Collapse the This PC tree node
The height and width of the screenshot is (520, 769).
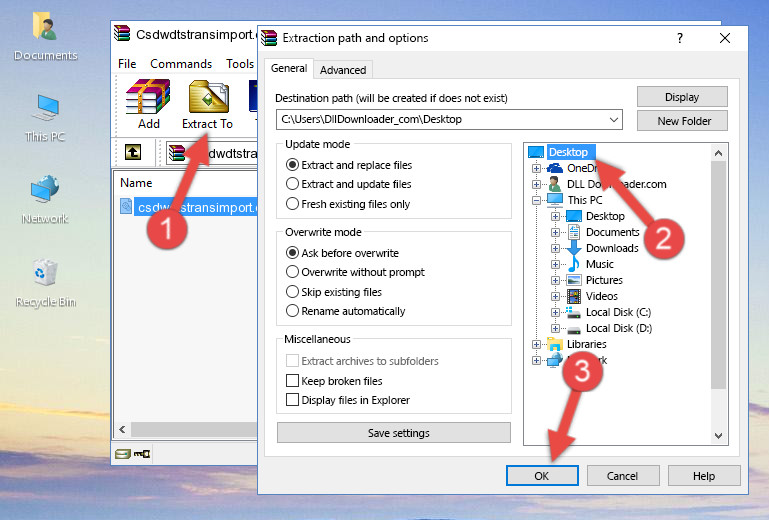(536, 200)
